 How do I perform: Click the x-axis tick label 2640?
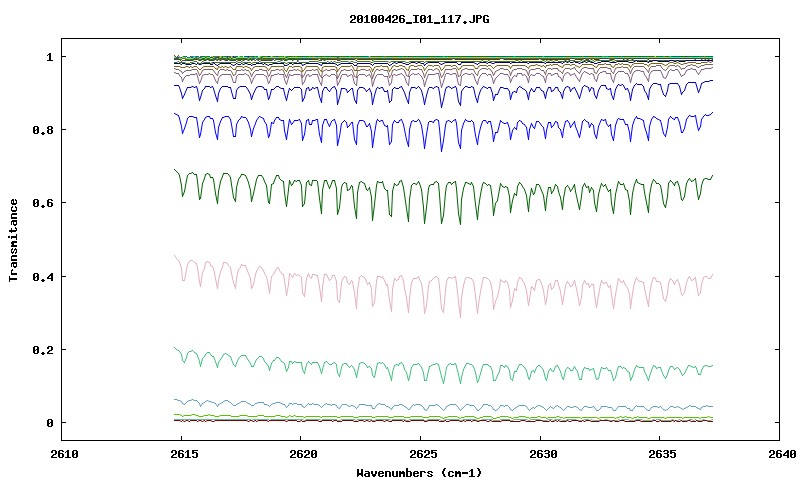click(x=782, y=454)
